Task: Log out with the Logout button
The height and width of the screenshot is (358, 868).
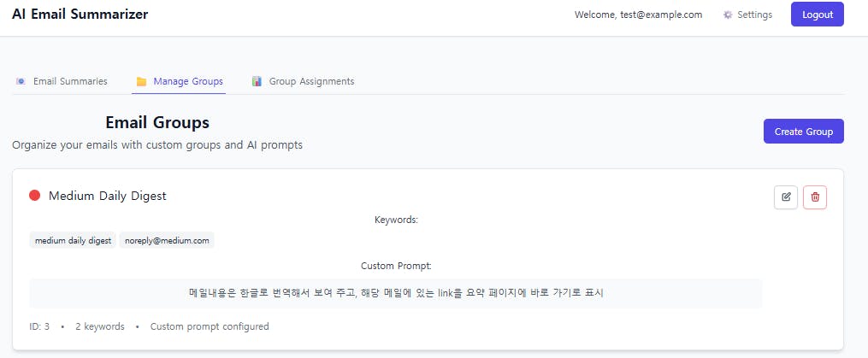Action: [x=817, y=15]
